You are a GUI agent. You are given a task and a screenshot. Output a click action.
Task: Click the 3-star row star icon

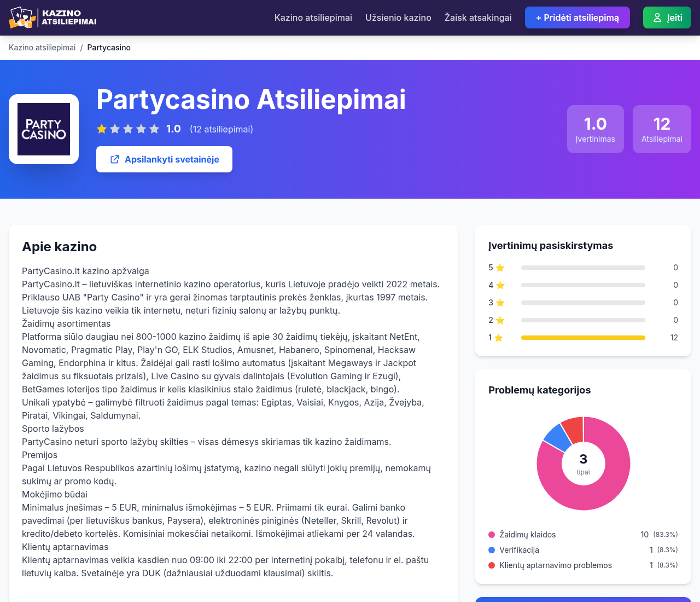[500, 303]
